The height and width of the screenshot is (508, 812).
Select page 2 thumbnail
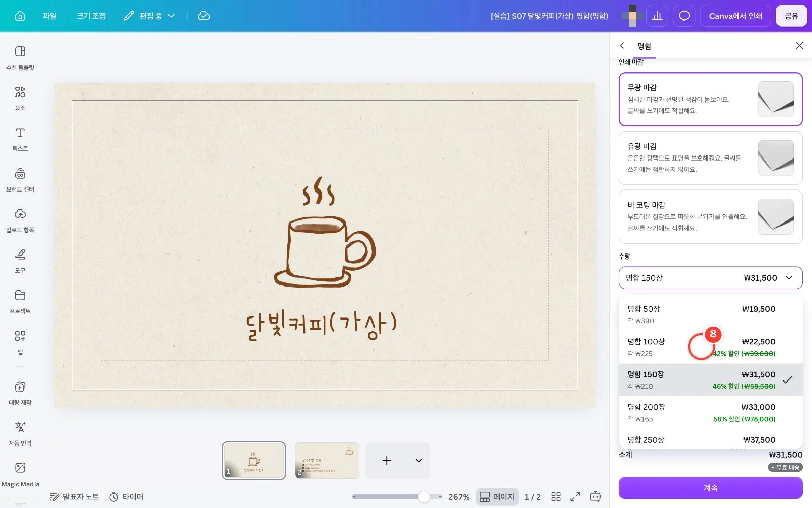(x=327, y=460)
